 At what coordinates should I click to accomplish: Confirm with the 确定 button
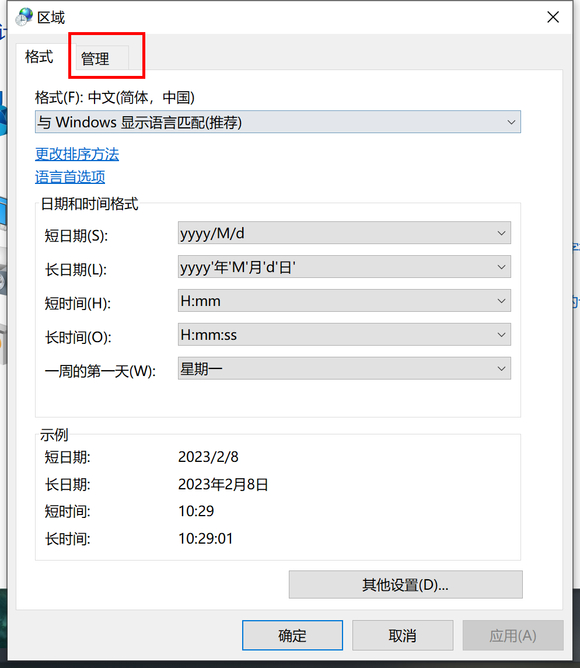pos(292,636)
